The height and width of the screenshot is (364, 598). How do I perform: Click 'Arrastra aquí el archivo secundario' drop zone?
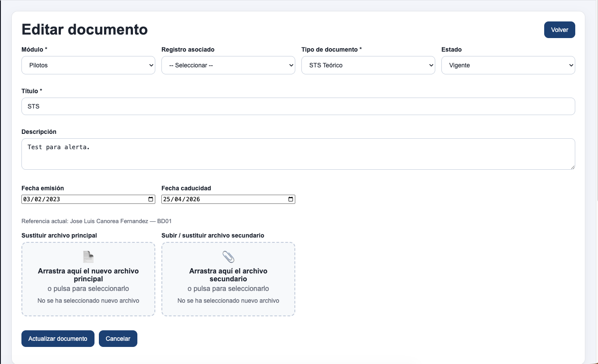click(x=228, y=279)
